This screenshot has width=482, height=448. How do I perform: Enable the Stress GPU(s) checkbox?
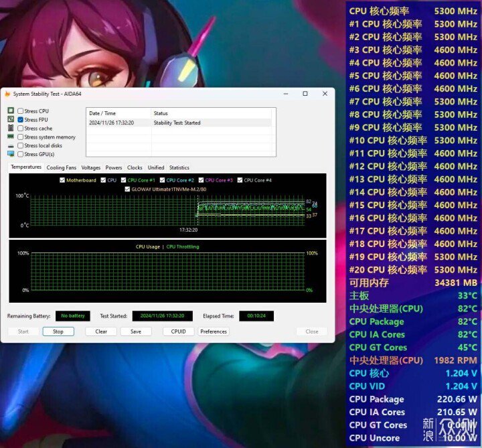pos(21,154)
